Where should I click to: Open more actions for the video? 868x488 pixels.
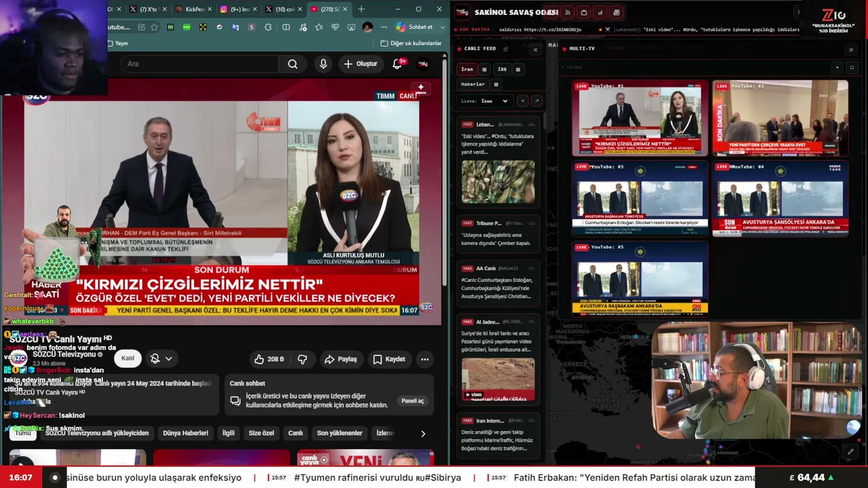coord(425,359)
